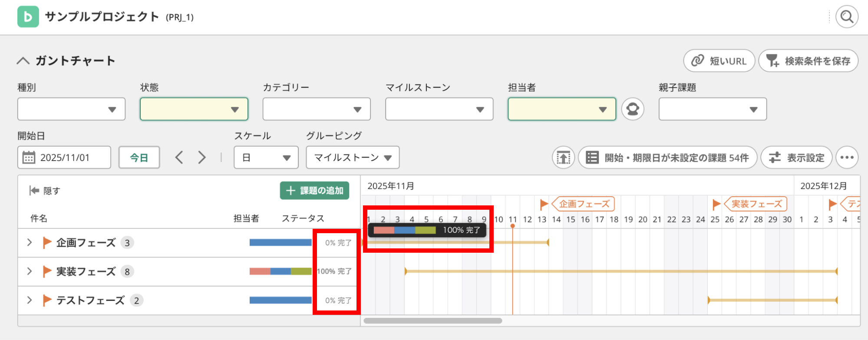
Task: Expand the 企画フェーズ row
Action: pos(30,242)
